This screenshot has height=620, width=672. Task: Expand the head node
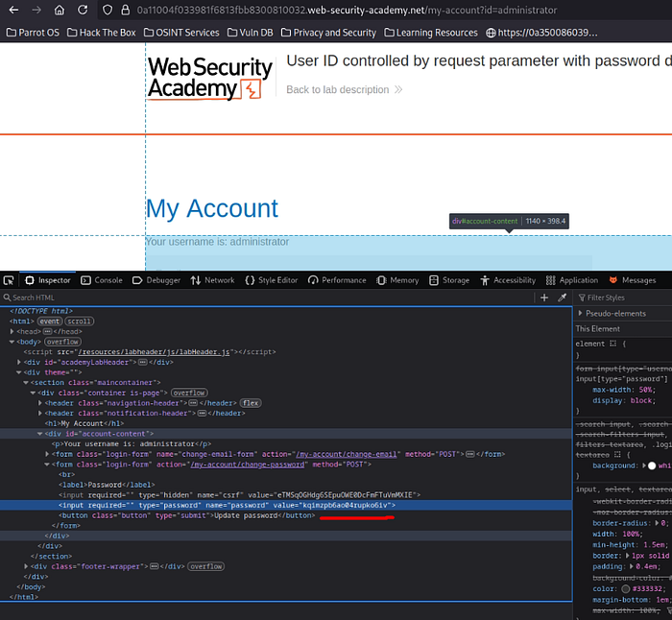click(12, 331)
